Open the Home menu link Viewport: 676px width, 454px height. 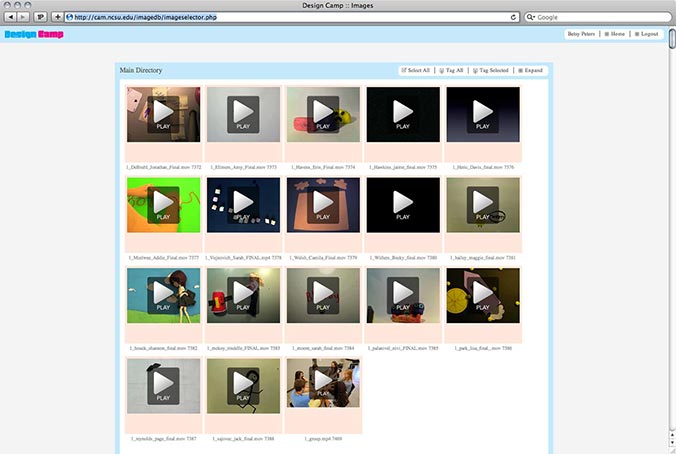pos(615,34)
